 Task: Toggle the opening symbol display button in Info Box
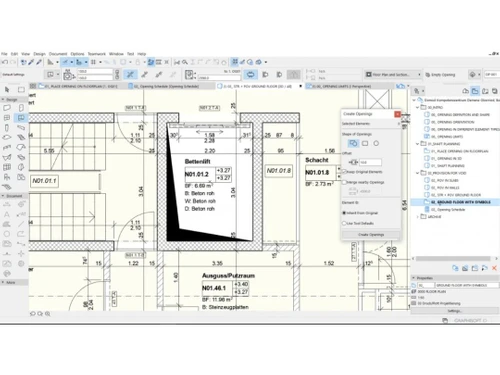click(x=251, y=75)
